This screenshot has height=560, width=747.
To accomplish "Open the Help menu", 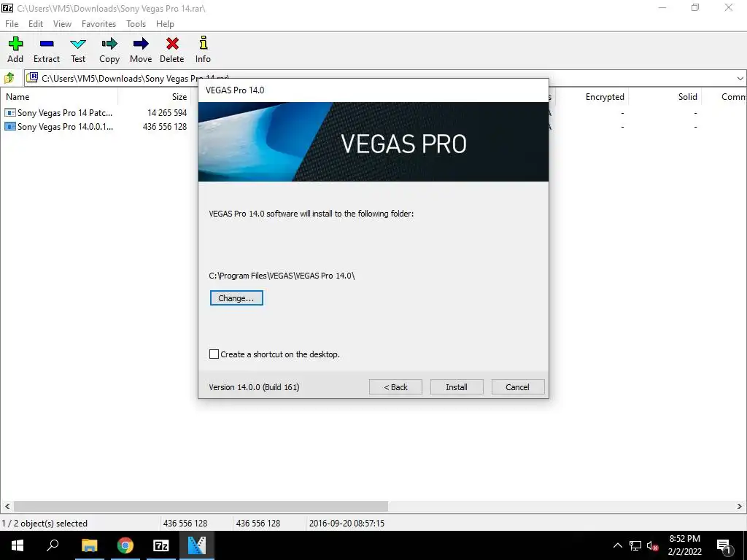I will 166,24.
